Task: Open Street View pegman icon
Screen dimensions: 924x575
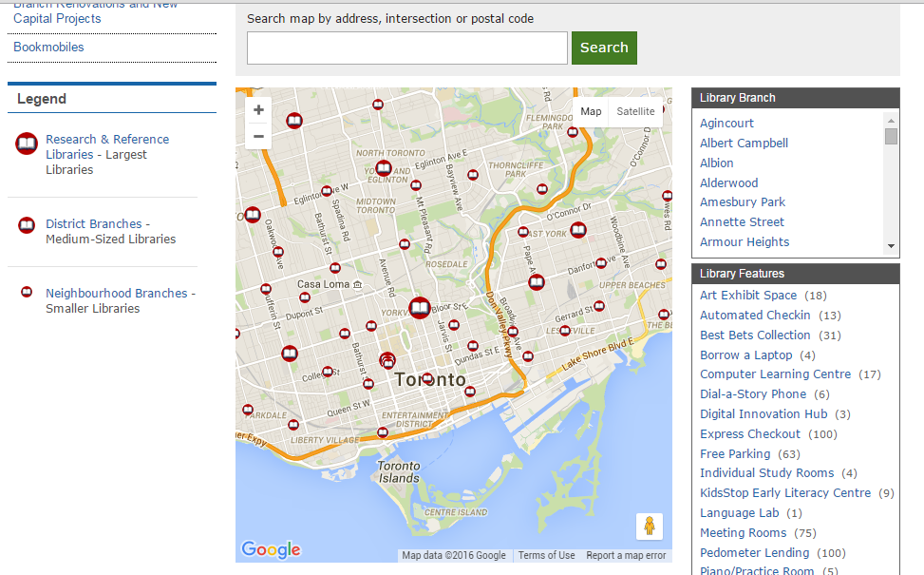Action: pyautogui.click(x=650, y=526)
